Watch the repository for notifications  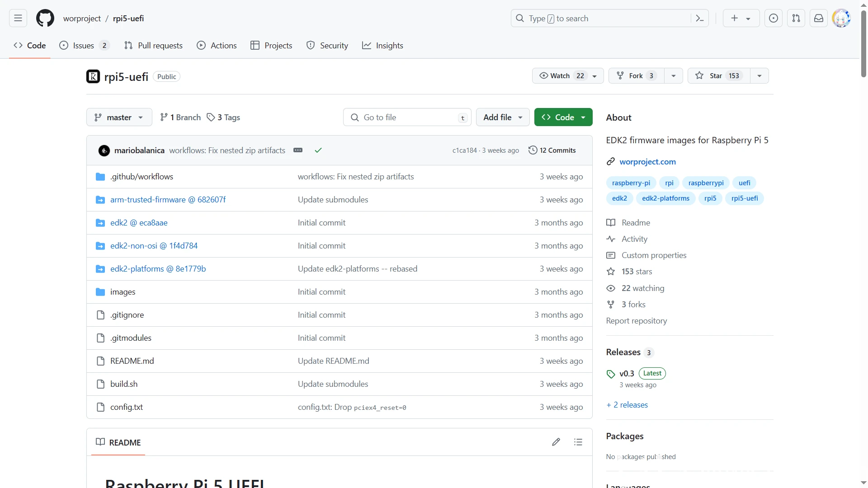pos(568,76)
